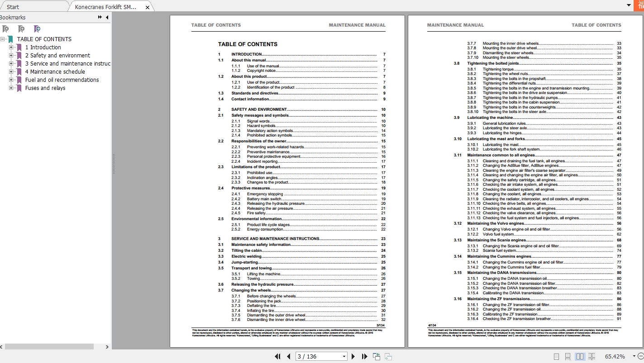Screen dimensions: 644x363
Task: Switch to continuous page layout
Action: coord(568,357)
